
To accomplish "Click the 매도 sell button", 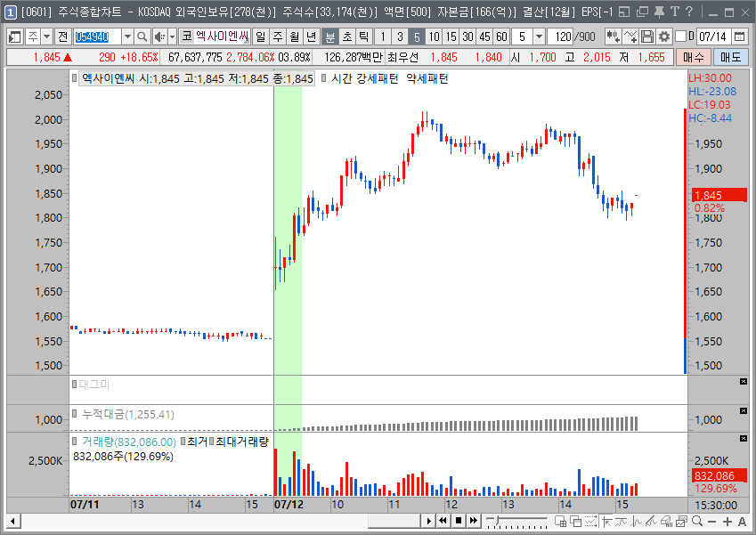I will point(731,57).
